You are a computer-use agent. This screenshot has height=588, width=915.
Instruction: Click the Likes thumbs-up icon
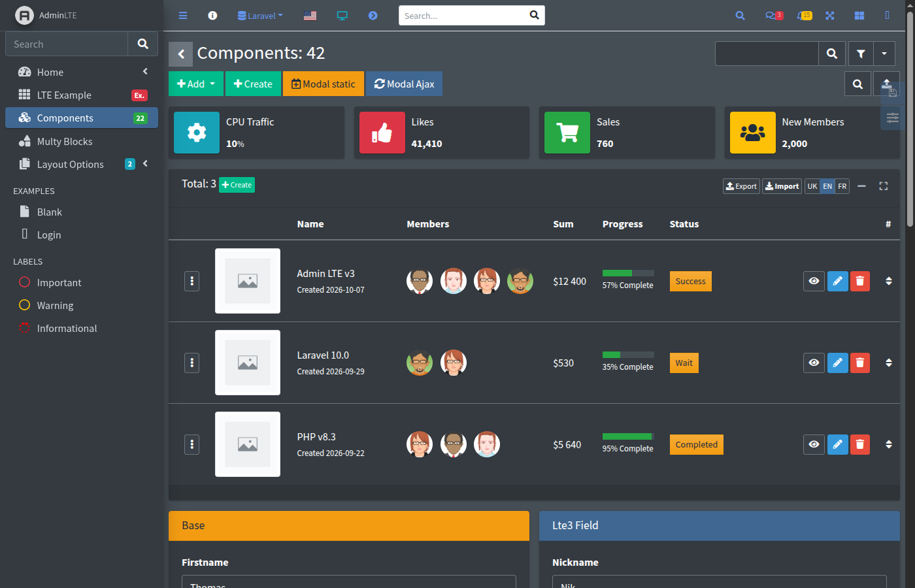point(382,133)
